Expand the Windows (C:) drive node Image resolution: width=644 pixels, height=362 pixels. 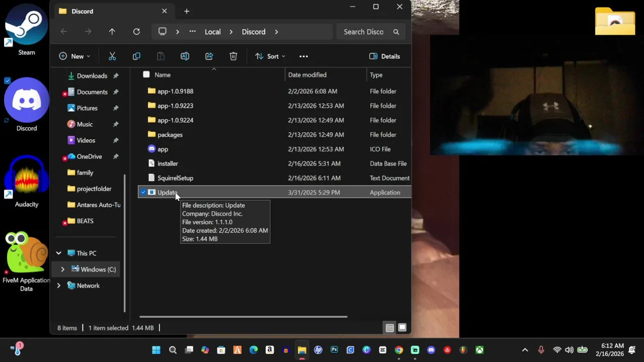62,269
